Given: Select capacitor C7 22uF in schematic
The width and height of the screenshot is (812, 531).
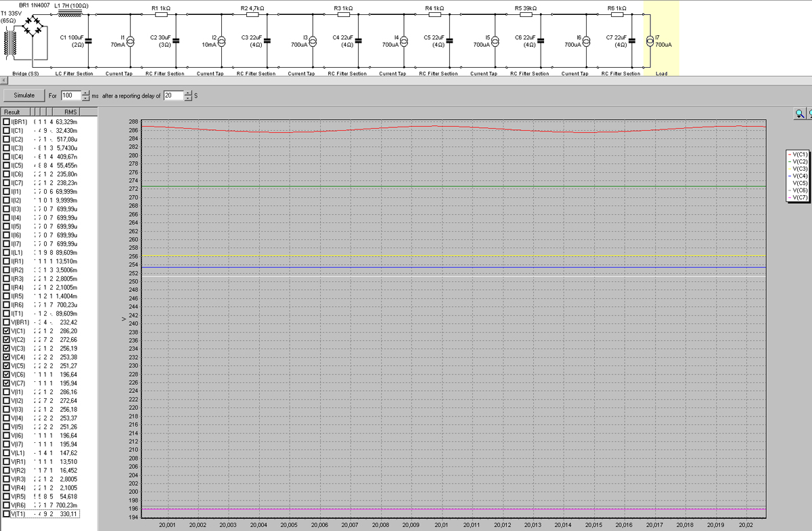Looking at the screenshot, I should pos(633,41).
